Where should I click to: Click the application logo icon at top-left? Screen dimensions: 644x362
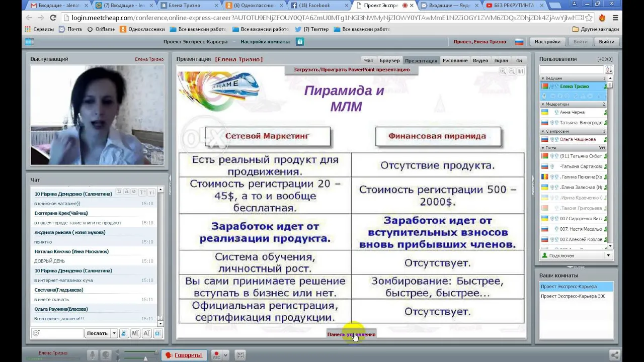[x=29, y=42]
